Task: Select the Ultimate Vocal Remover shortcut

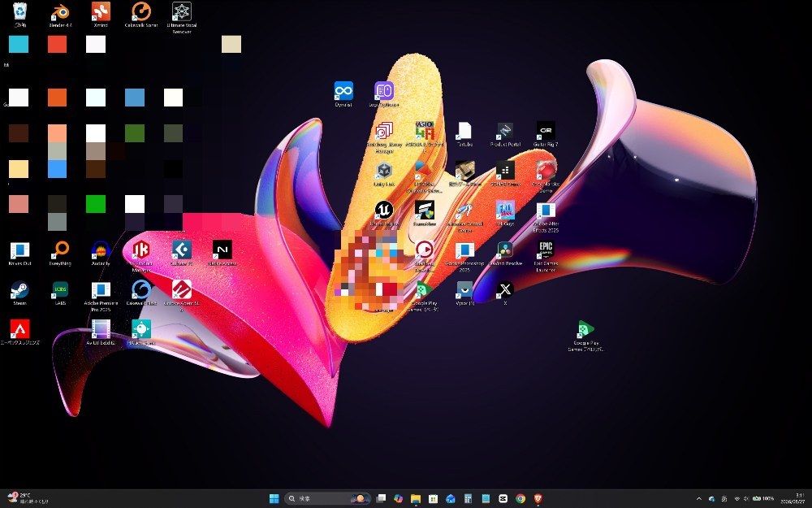Action: click(x=182, y=17)
